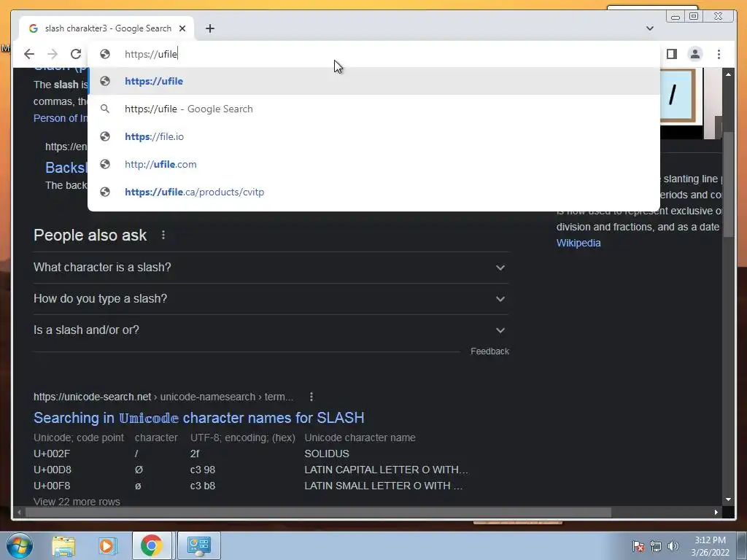Image resolution: width=747 pixels, height=560 pixels.
Task: Expand What character is a slash?
Action: [x=271, y=268]
